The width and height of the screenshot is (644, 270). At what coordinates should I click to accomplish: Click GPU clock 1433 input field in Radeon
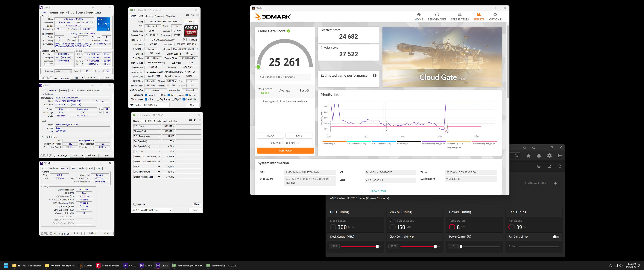click(x=334, y=246)
